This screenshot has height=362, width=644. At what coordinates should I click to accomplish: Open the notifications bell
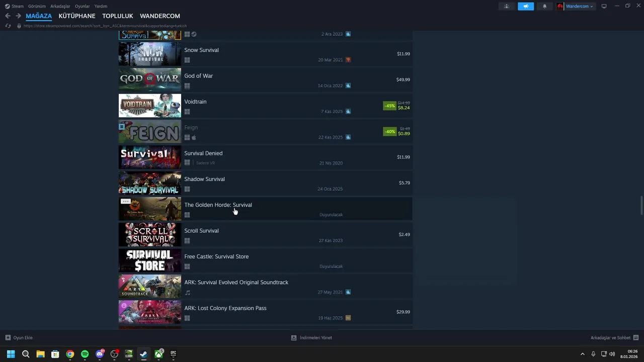(x=544, y=6)
